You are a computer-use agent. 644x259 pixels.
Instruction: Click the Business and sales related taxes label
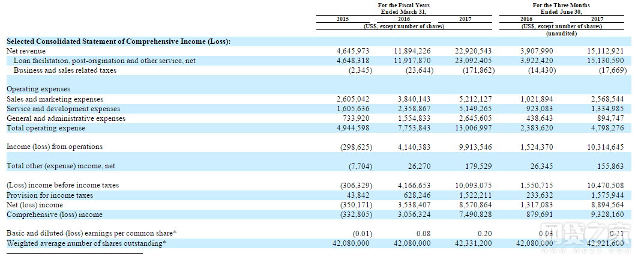coord(65,70)
